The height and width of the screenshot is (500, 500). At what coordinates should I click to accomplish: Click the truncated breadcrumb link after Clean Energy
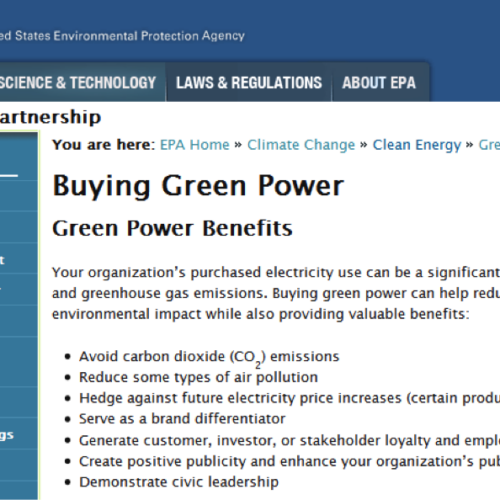[489, 145]
